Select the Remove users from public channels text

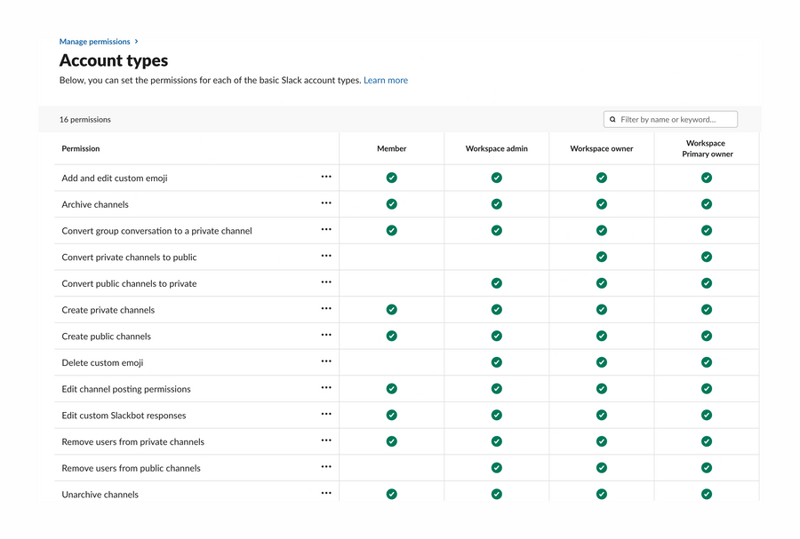point(131,468)
